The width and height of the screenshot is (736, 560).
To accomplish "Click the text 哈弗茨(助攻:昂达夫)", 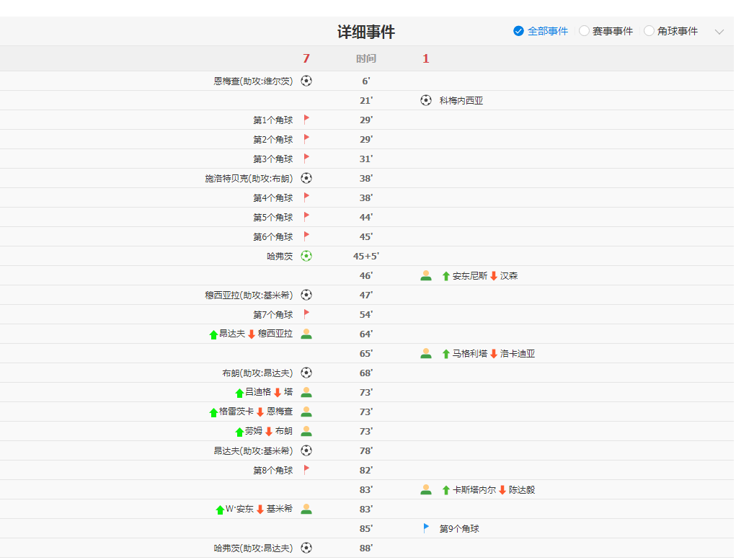I will coord(253,548).
